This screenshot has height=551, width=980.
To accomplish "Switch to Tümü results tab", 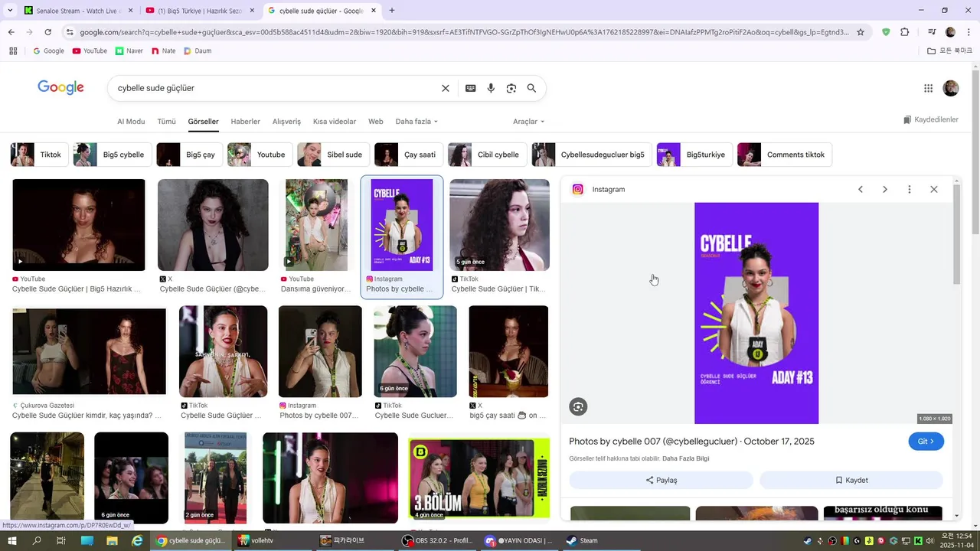I will (166, 122).
